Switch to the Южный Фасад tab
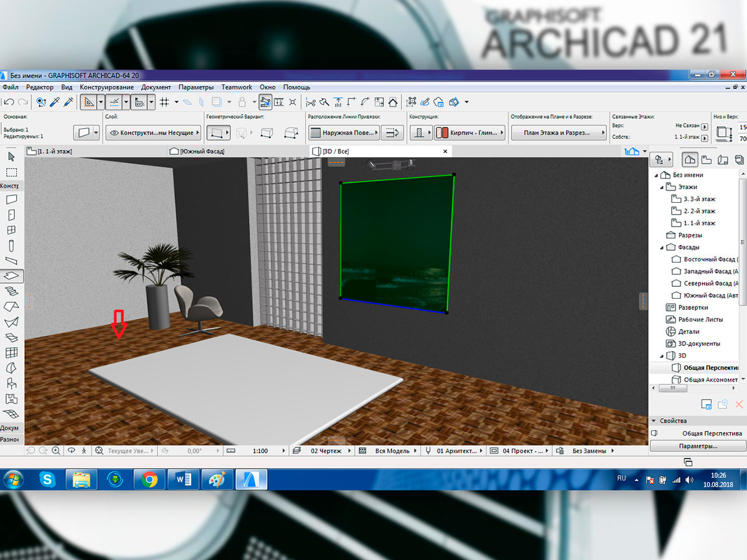Viewport: 747px width, 560px height. 238,151
